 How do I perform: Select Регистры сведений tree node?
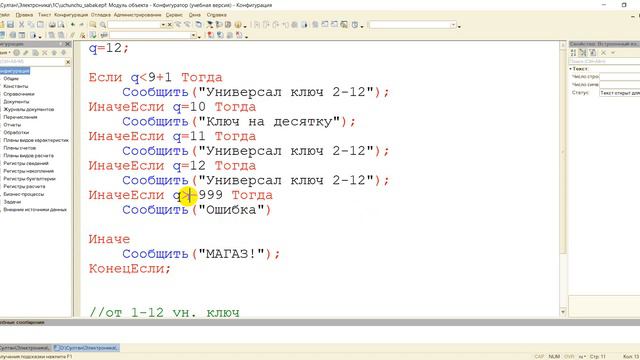tap(26, 163)
